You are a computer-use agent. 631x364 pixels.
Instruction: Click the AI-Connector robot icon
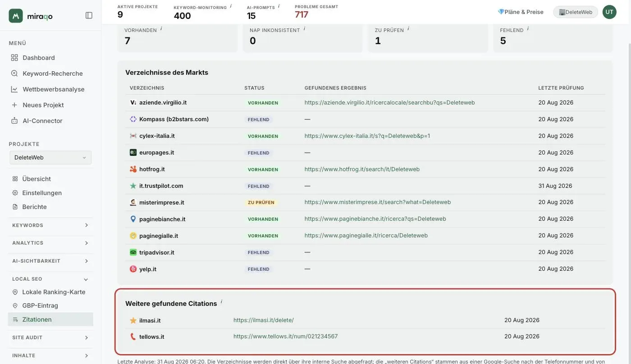point(14,121)
